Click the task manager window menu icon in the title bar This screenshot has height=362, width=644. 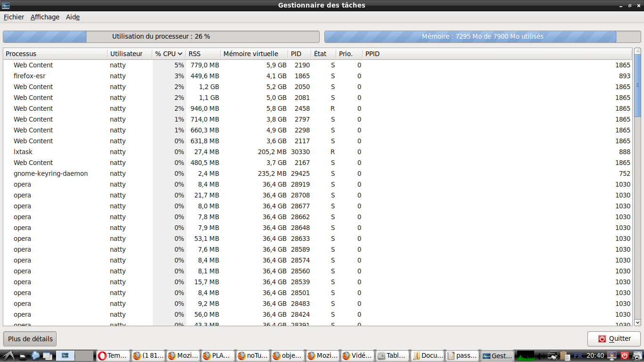[x=6, y=5]
